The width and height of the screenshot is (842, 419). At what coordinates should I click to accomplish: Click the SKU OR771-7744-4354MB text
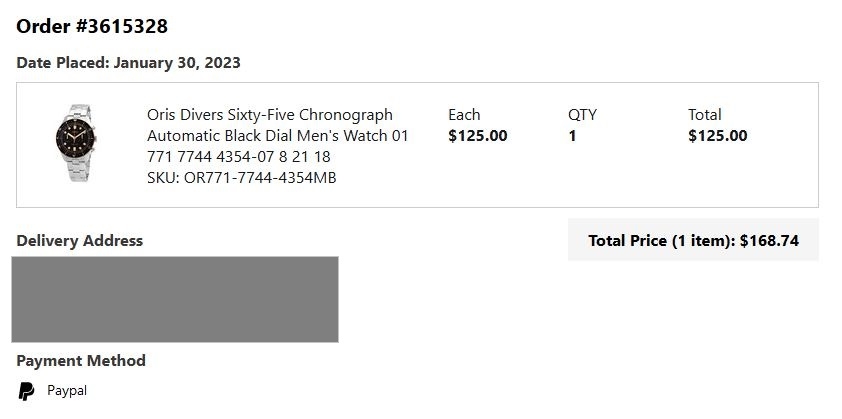[x=242, y=178]
